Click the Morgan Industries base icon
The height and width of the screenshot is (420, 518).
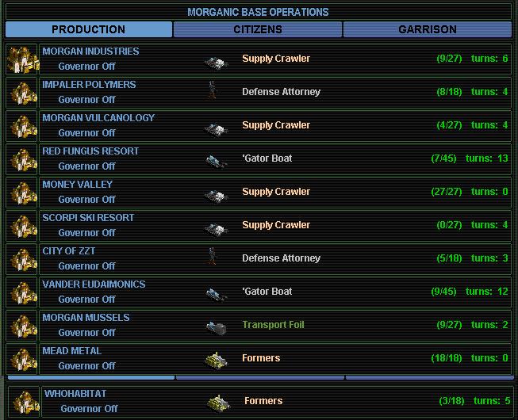coord(21,59)
